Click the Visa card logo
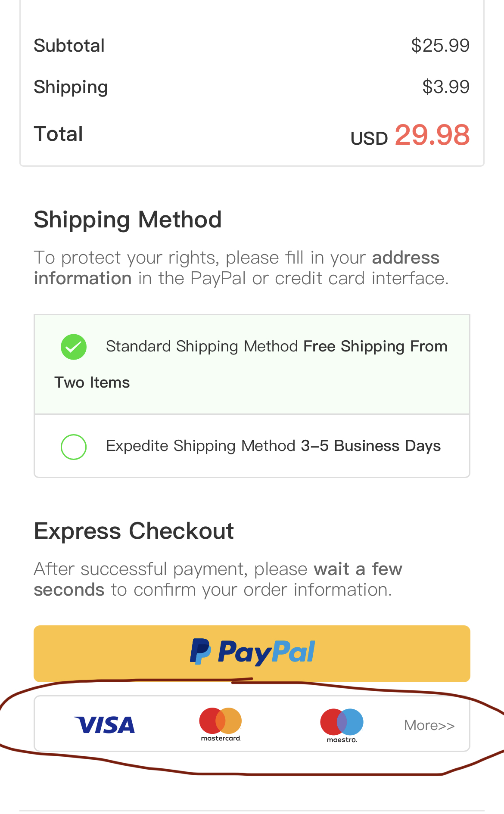 (104, 725)
